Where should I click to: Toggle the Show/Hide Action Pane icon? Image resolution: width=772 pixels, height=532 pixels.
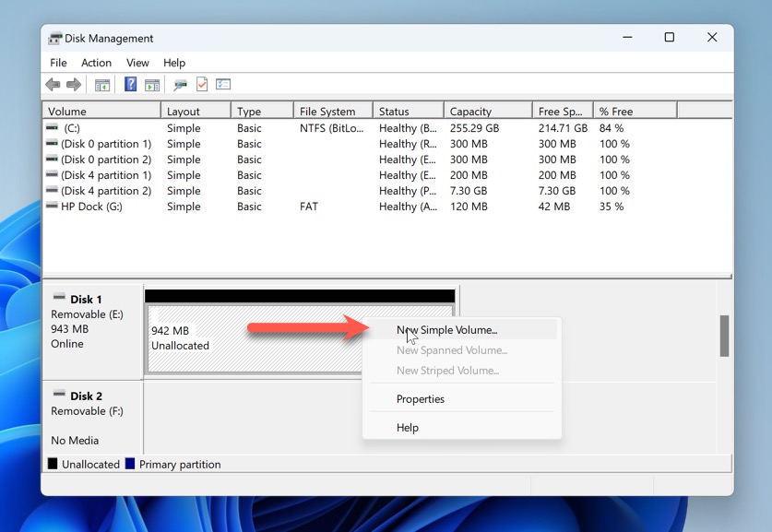(x=154, y=84)
